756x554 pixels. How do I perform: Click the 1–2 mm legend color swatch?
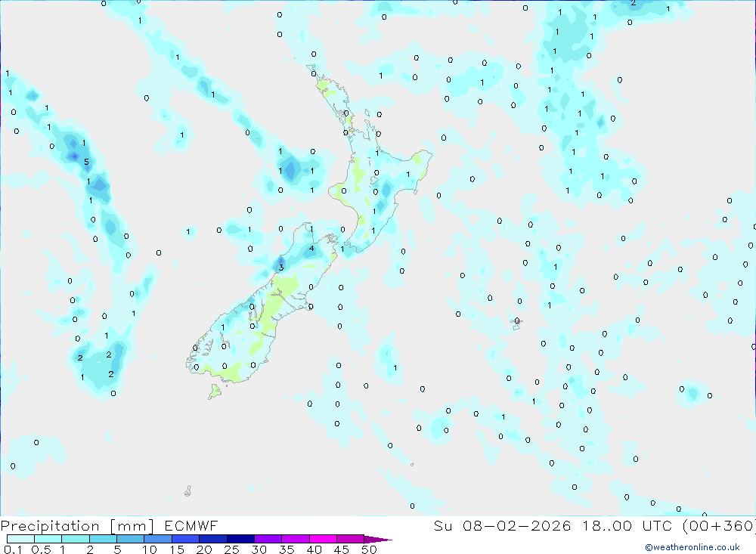click(x=76, y=539)
